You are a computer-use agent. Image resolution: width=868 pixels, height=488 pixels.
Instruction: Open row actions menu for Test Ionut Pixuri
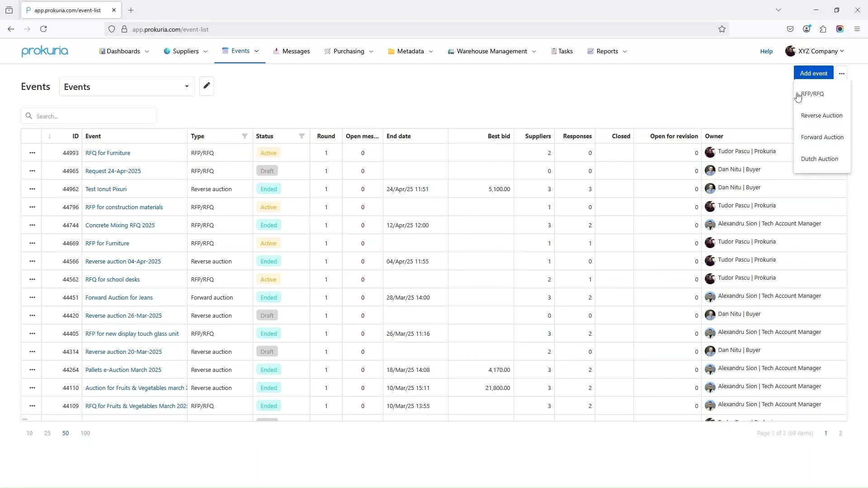[32, 189]
